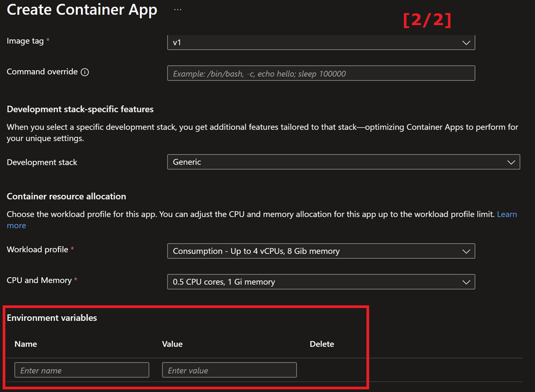Click the Command override example field
Viewport: 535px width, 392px height.
pos(321,73)
